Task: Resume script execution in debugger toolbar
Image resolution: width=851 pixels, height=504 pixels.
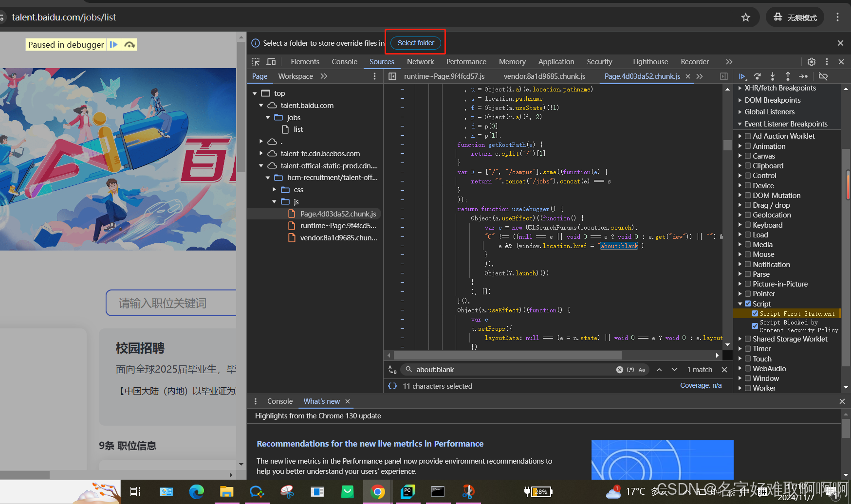Action: [x=742, y=76]
